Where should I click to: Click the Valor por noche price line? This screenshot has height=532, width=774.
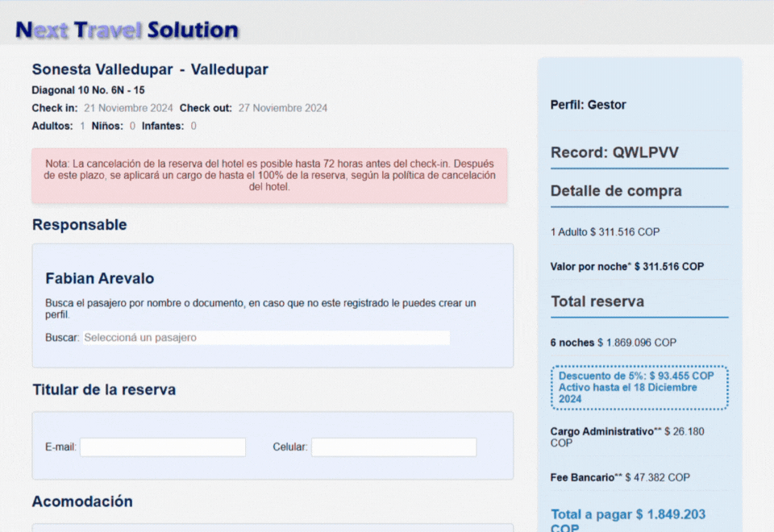point(627,267)
